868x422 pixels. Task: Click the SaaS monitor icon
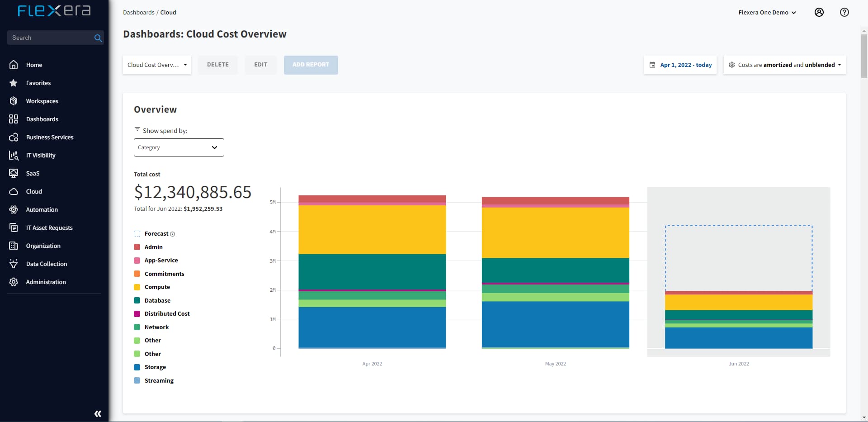pyautogui.click(x=14, y=173)
